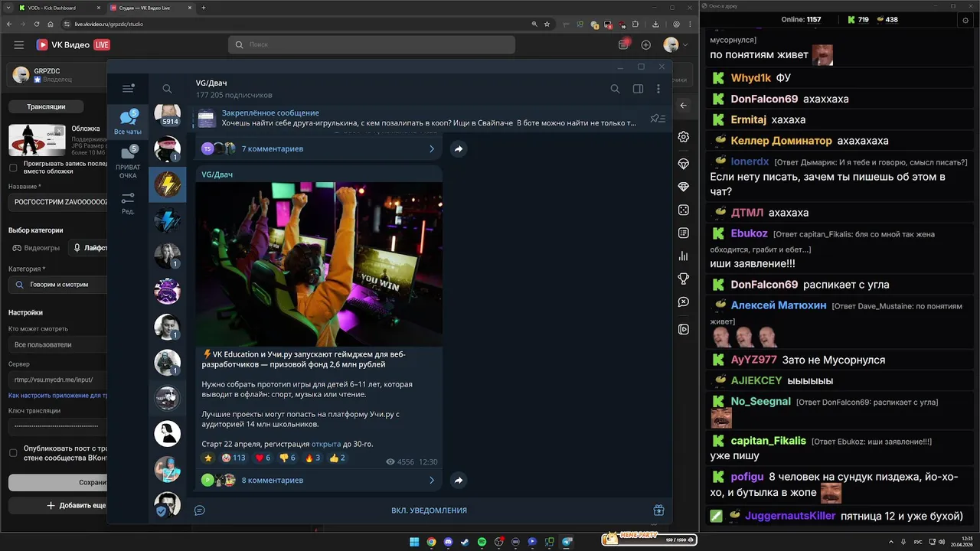Open pinned messages list icon
The height and width of the screenshot is (551, 980).
point(658,119)
